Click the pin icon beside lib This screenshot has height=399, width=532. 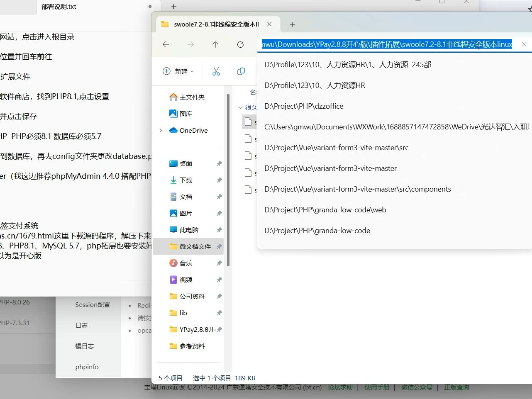tap(219, 313)
